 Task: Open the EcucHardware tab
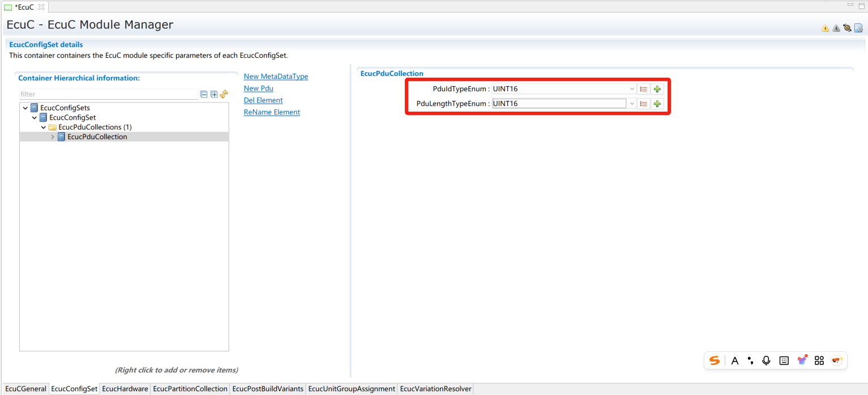point(125,389)
